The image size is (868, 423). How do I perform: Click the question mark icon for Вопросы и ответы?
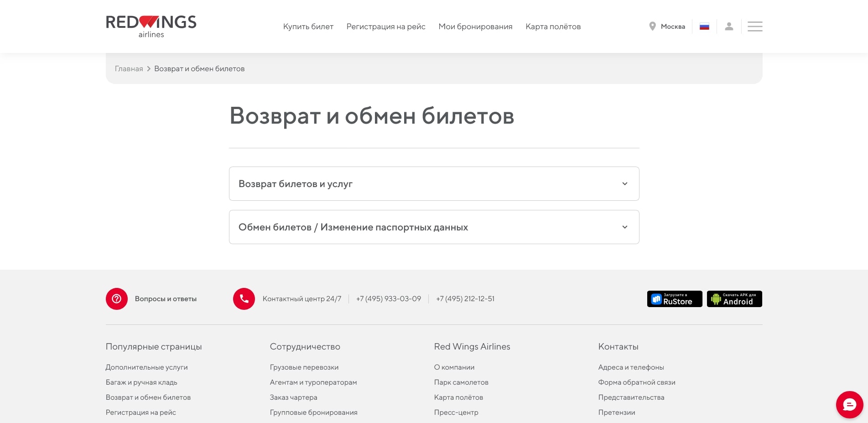(x=117, y=298)
